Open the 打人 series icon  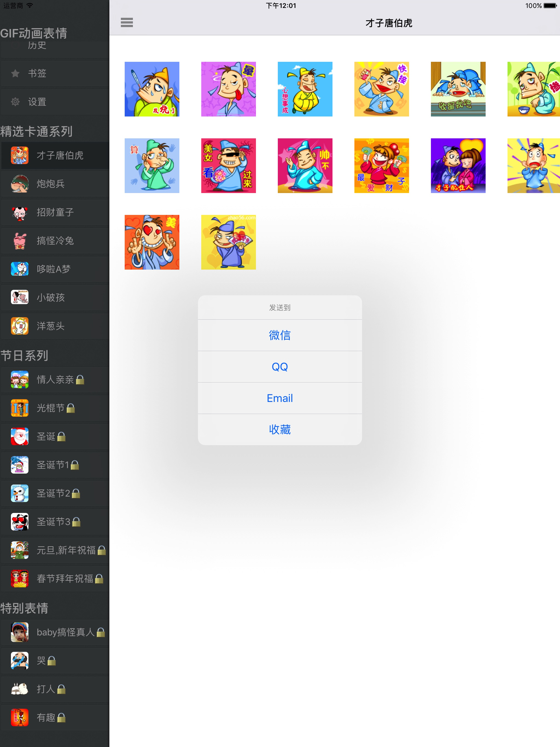tap(20, 689)
